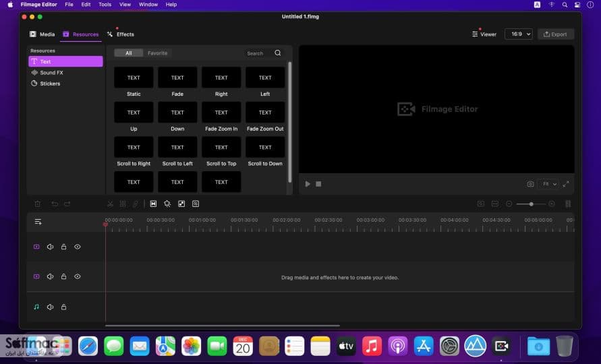Mute the second video track speaker icon
The width and height of the screenshot is (601, 364).
click(50, 276)
